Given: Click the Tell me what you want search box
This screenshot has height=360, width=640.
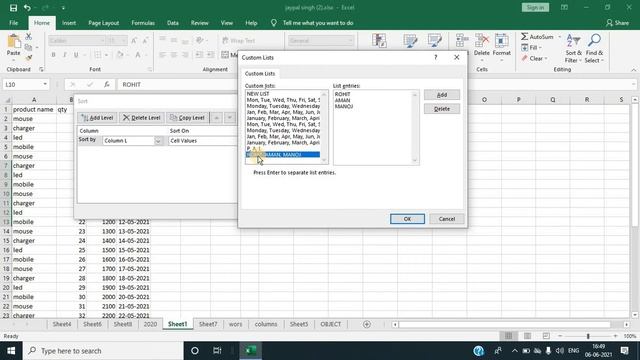Looking at the screenshot, I should (x=318, y=23).
